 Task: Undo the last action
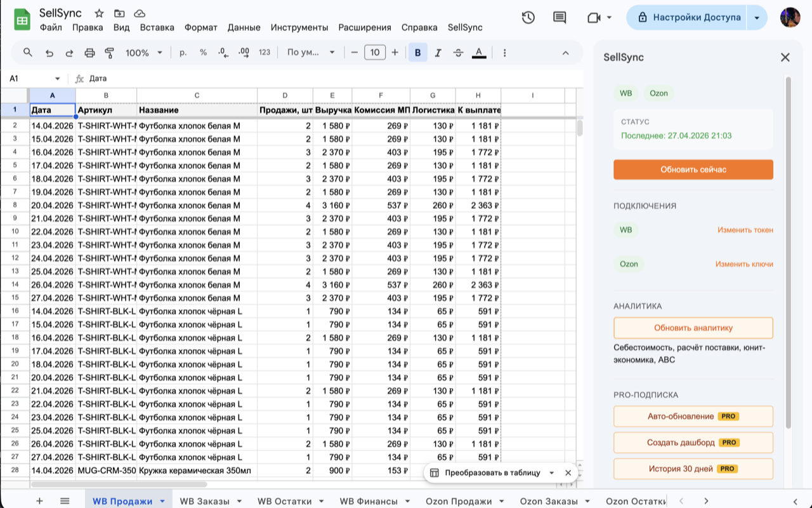(49, 53)
